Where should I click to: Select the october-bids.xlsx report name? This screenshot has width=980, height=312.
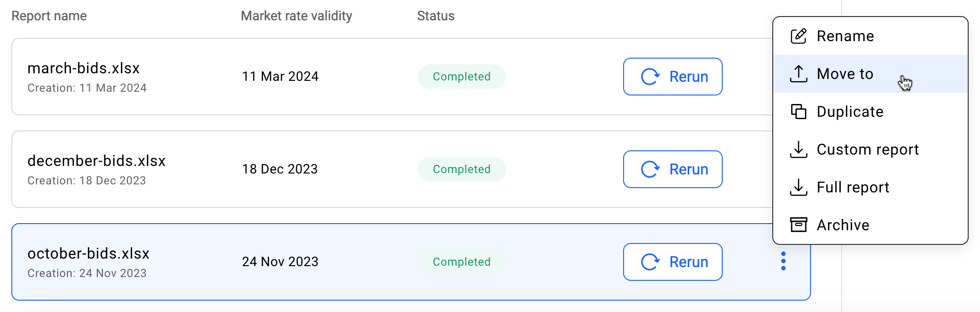[x=88, y=253]
